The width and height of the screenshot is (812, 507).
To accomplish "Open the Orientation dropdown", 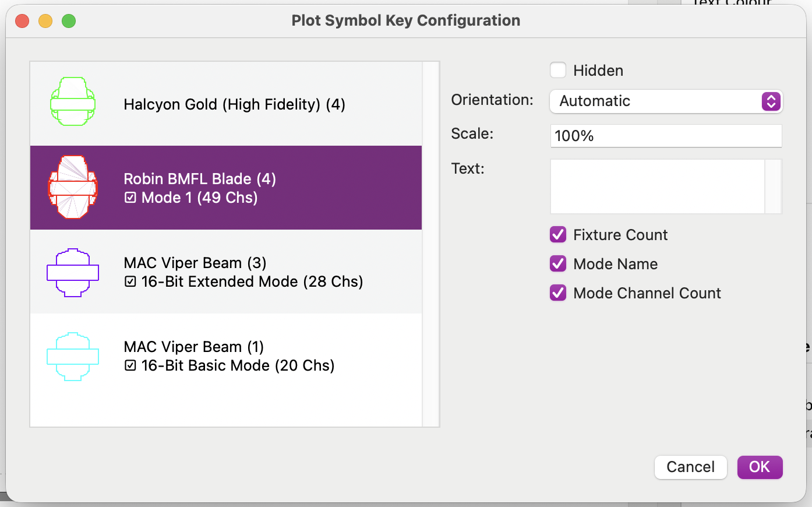I will 666,101.
